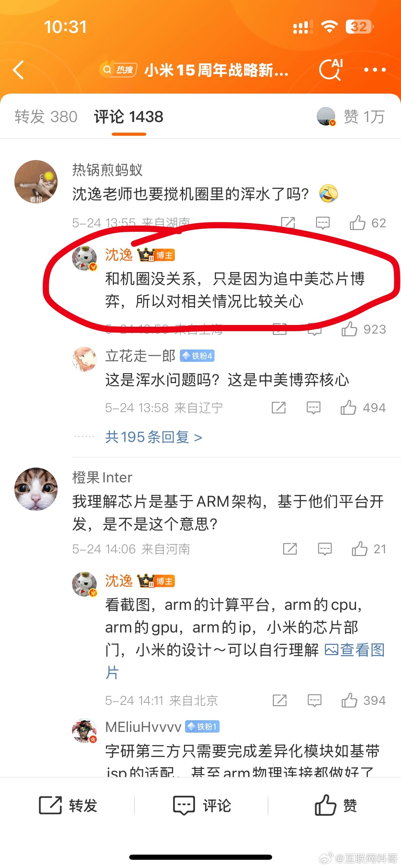The width and height of the screenshot is (401, 868).
Task: Repost icon on 沈逸's 14:11 reply
Action: tap(280, 700)
